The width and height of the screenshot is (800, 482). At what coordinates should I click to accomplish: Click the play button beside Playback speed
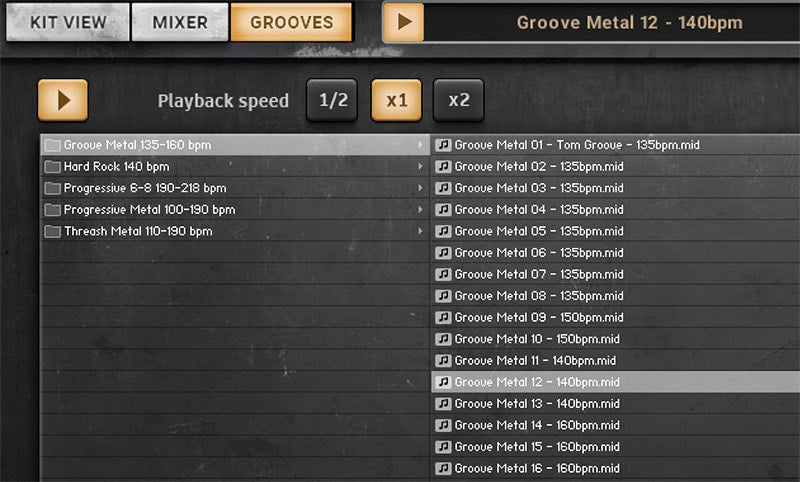[63, 100]
